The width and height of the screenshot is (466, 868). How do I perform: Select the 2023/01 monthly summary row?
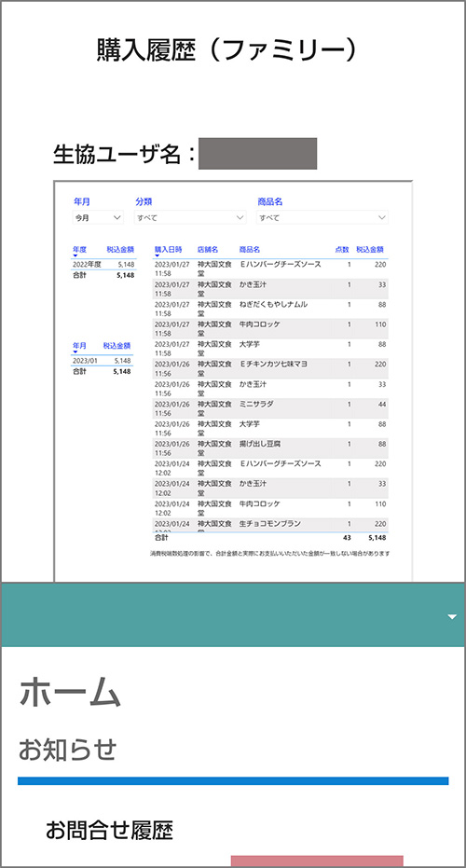pyautogui.click(x=102, y=361)
